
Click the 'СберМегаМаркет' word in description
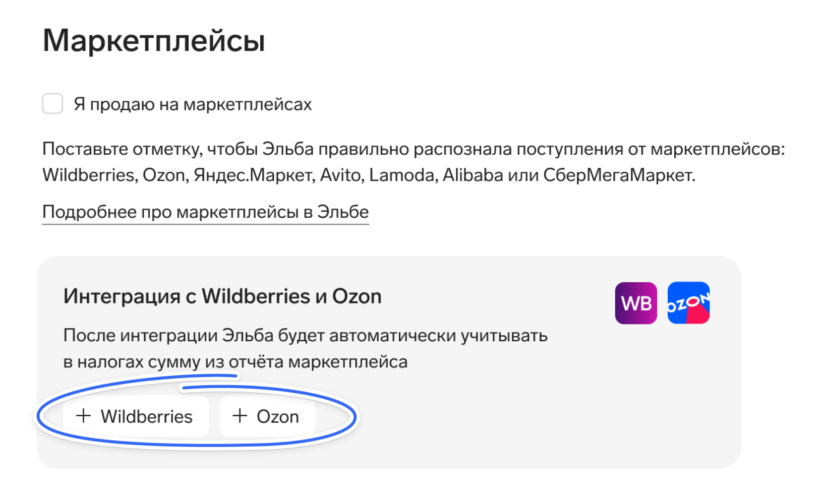coord(619,175)
